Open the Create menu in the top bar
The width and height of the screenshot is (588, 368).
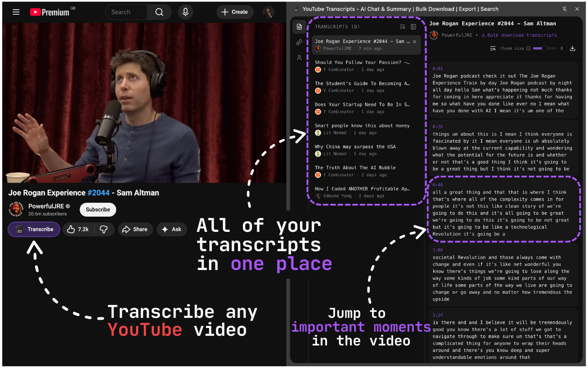pyautogui.click(x=235, y=12)
